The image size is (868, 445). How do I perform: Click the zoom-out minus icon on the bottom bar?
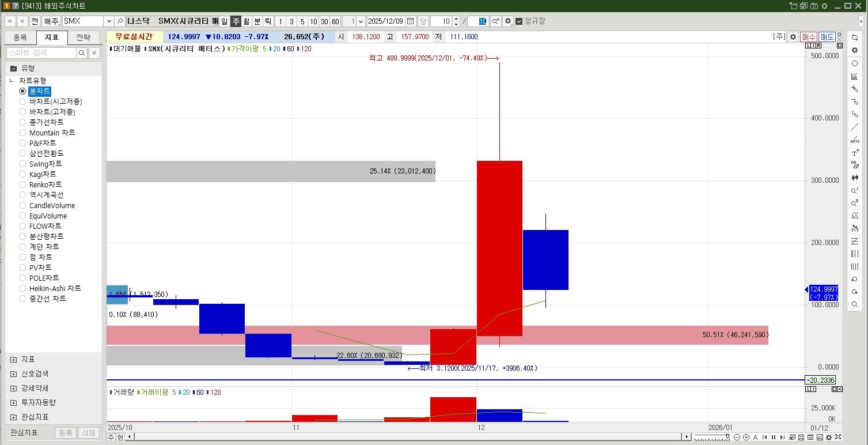(737, 438)
